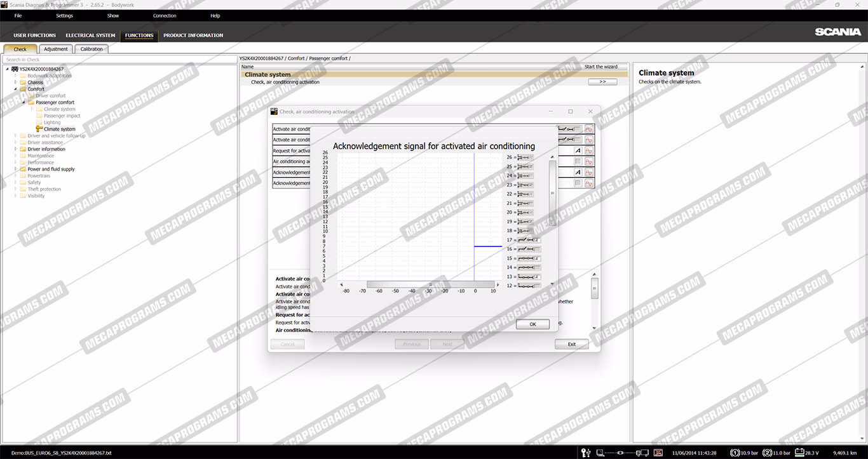Screen dimensions: 868x459
Task: Expand the Driver information node
Action: (x=16, y=149)
